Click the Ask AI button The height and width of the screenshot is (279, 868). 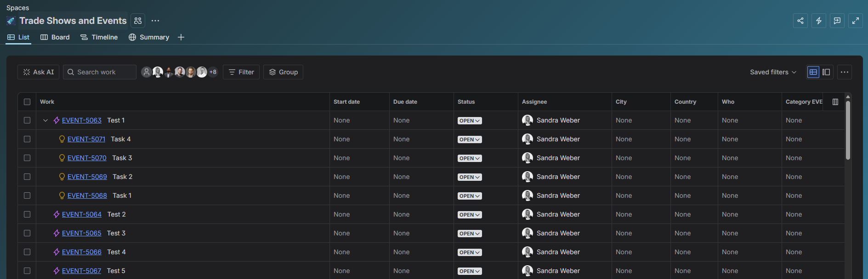point(39,72)
